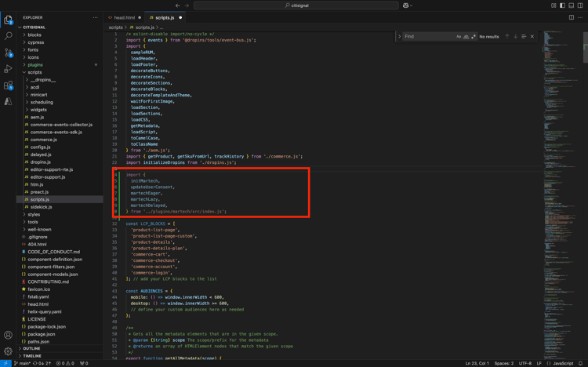Click Spaces: 2 indentation setting
The width and height of the screenshot is (588, 367).
[503, 363]
